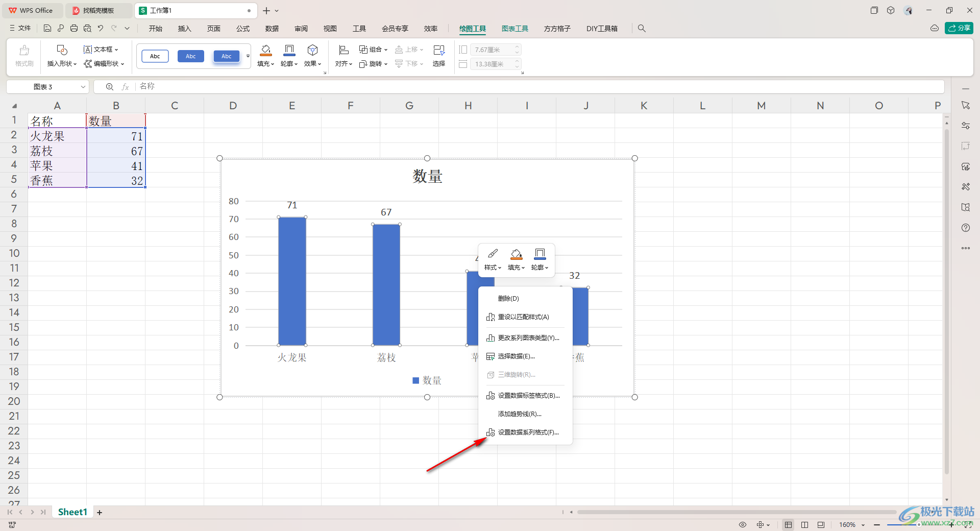Choose Select Data in context menu

point(525,356)
